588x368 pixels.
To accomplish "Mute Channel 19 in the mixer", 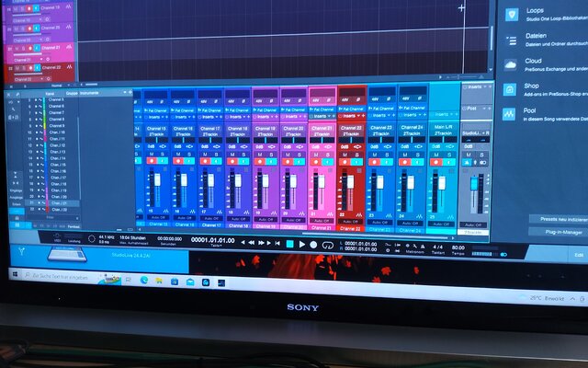I will [x=260, y=155].
